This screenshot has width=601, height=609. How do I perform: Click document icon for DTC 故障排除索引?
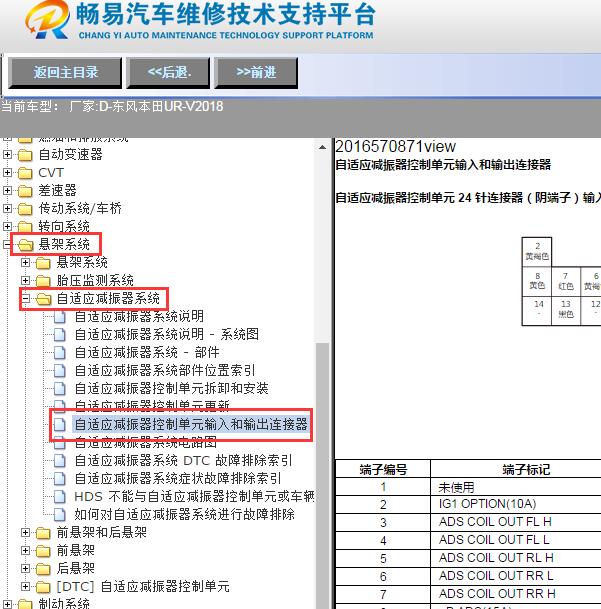click(59, 461)
